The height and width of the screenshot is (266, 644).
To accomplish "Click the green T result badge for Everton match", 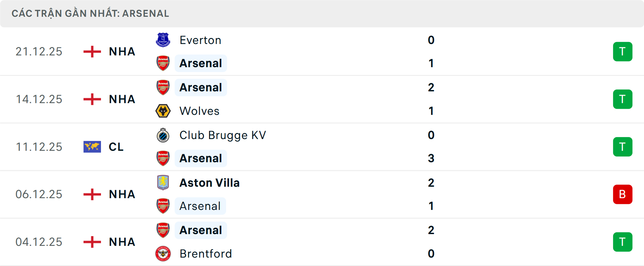I will point(623,52).
